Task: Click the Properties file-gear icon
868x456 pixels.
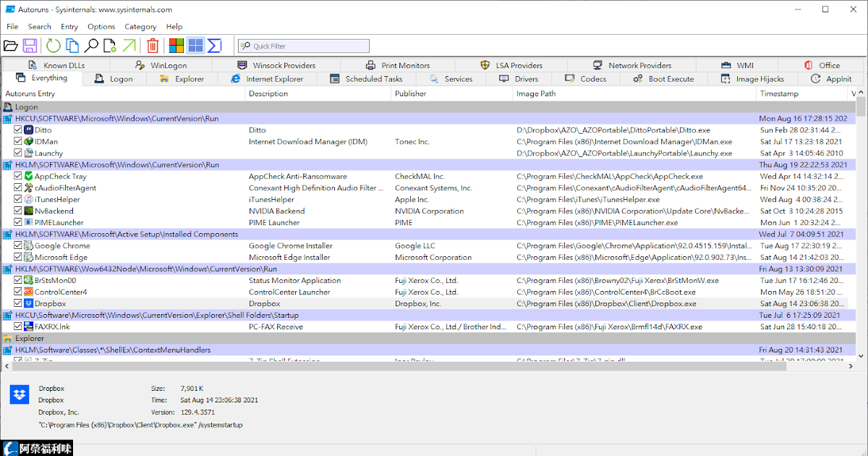Action: [x=110, y=46]
